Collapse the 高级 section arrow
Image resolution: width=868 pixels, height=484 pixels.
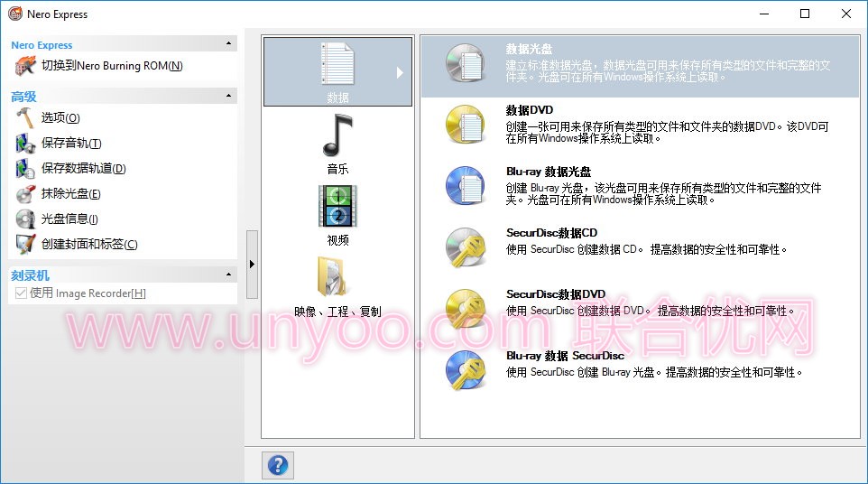point(228,96)
